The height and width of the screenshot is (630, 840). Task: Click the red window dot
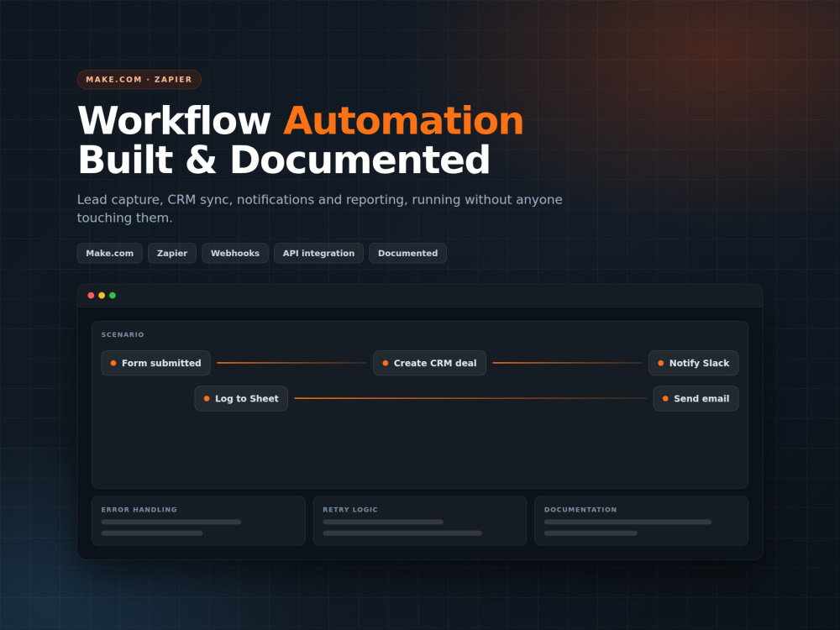(x=91, y=295)
